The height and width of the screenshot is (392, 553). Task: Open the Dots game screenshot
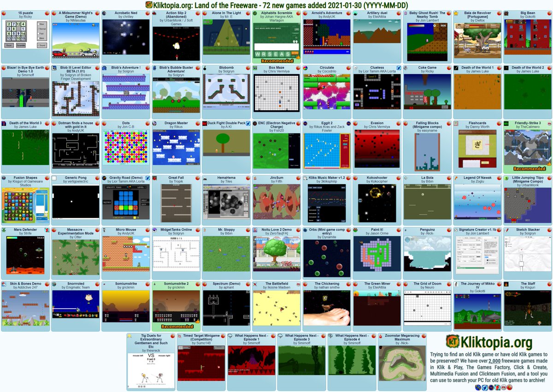pos(126,147)
